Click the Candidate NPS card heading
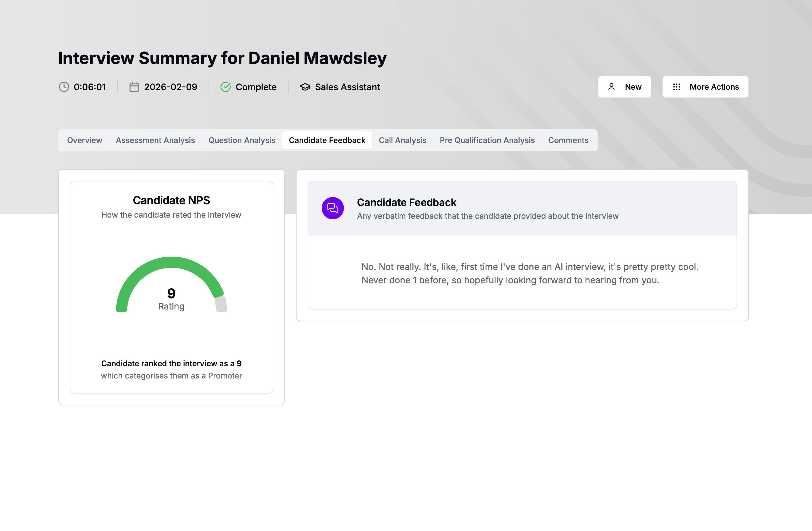 tap(171, 200)
